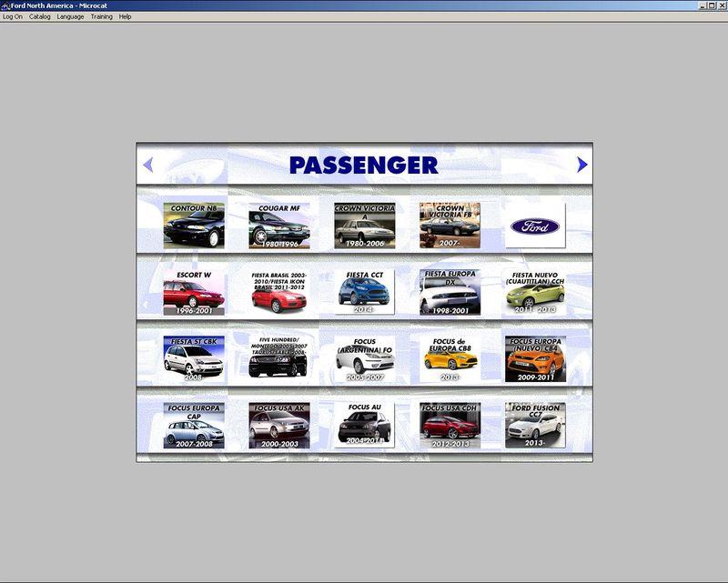The width and height of the screenshot is (728, 583).
Task: Open Ford Fusion CC7 2013- tile
Action: 535,425
